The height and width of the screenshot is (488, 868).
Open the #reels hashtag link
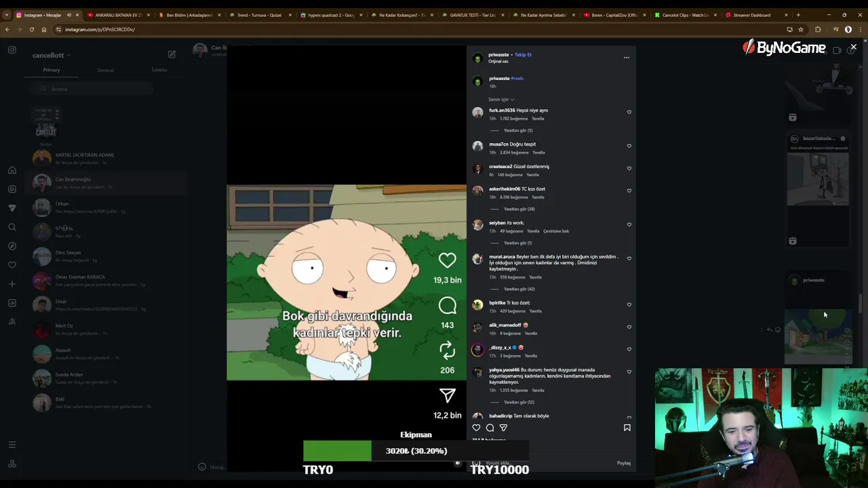[517, 79]
